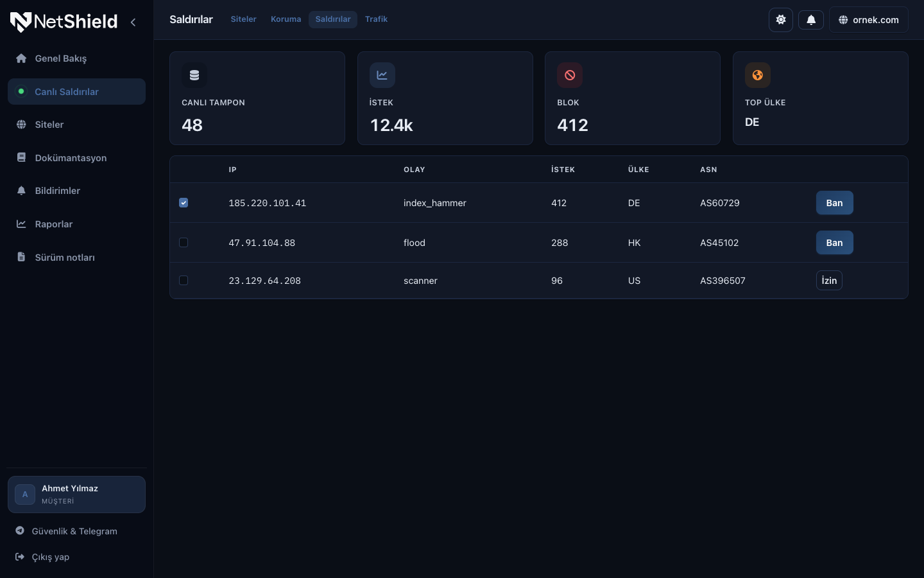
Task: Click the İstek line chart icon
Action: [382, 75]
